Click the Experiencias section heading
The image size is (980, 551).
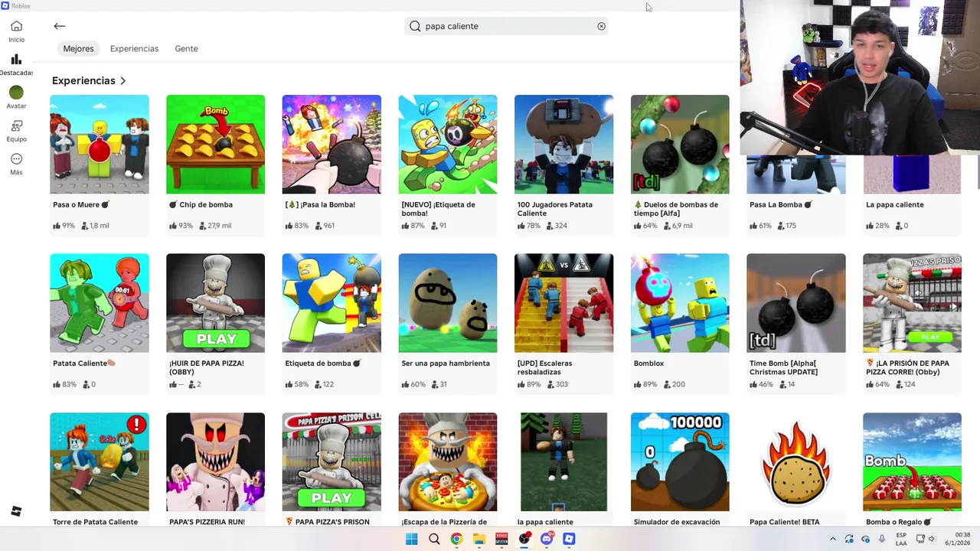click(x=83, y=80)
